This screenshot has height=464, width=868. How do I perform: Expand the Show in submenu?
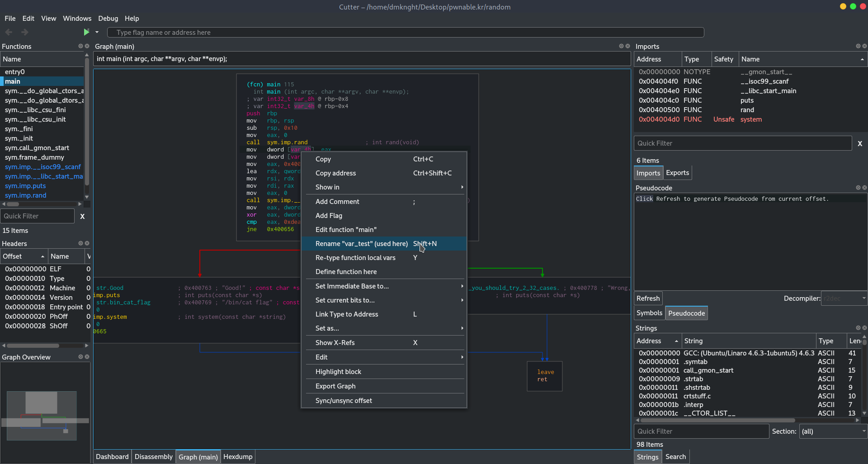384,187
